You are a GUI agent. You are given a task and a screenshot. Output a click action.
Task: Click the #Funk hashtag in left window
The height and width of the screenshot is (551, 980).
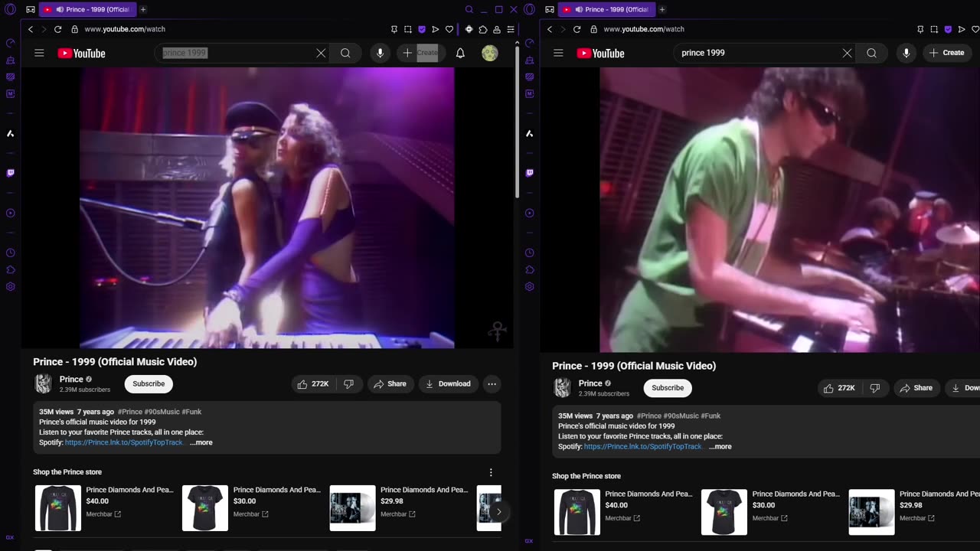(x=191, y=412)
